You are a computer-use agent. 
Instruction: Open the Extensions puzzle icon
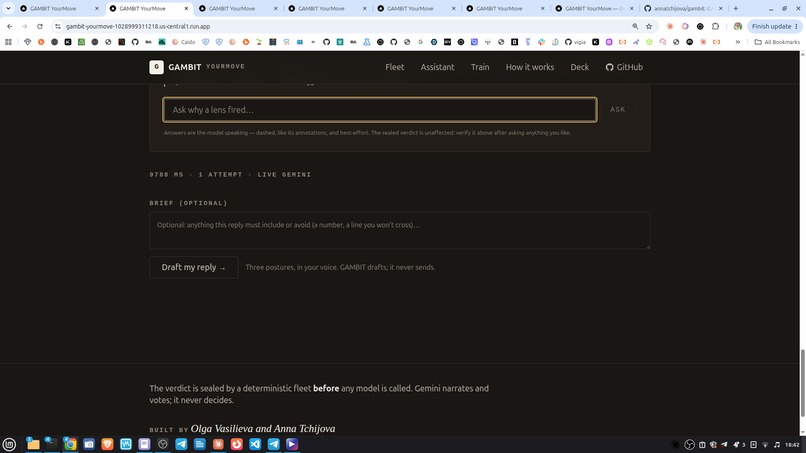(x=716, y=26)
